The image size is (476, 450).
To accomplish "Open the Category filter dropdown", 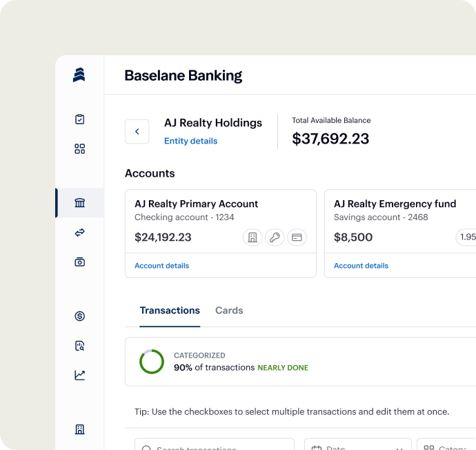I will 446,444.
